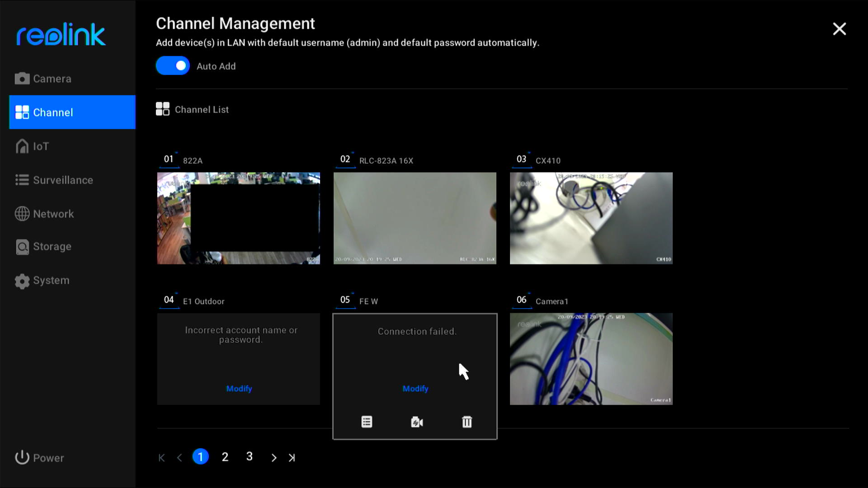Screen dimensions: 868x488
Task: Modify connection settings for channel 05 FE W
Action: click(x=415, y=388)
